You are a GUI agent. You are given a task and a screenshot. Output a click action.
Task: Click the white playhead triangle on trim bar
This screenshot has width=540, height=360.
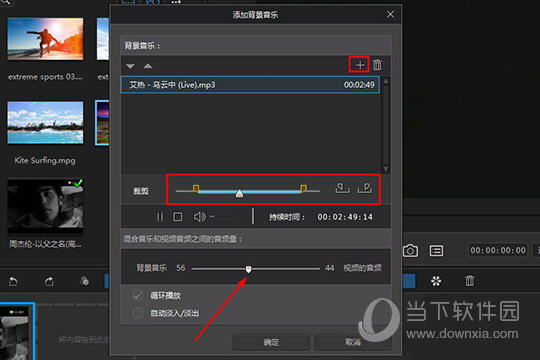pyautogui.click(x=239, y=193)
